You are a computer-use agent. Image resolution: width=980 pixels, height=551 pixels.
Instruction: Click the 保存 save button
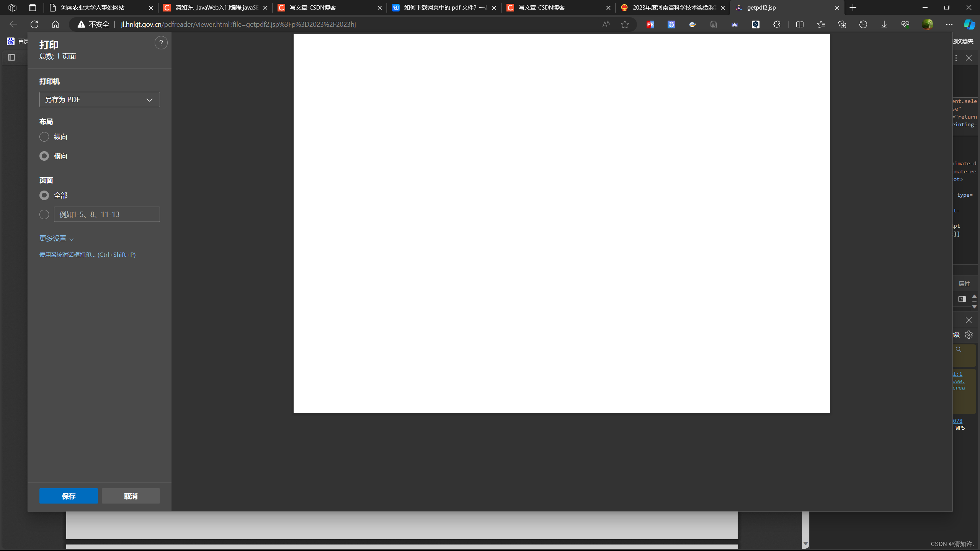[x=69, y=496]
